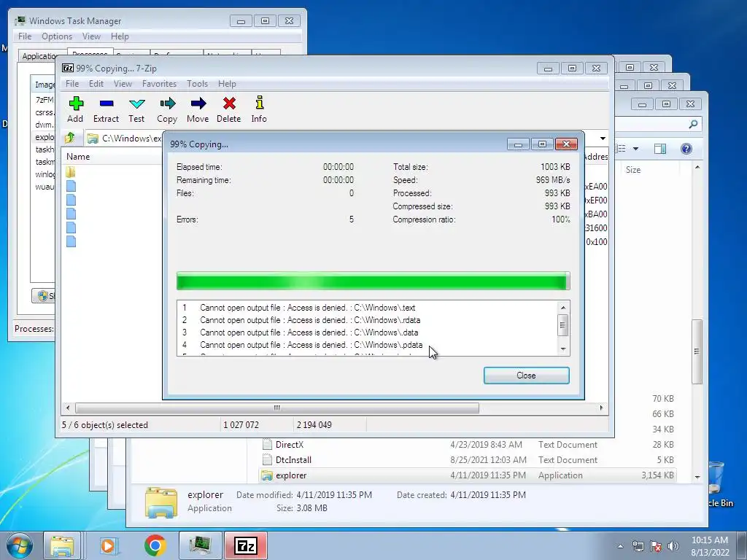The width and height of the screenshot is (747, 560).
Task: Open Windows Explorer from the taskbar
Action: tap(62, 545)
